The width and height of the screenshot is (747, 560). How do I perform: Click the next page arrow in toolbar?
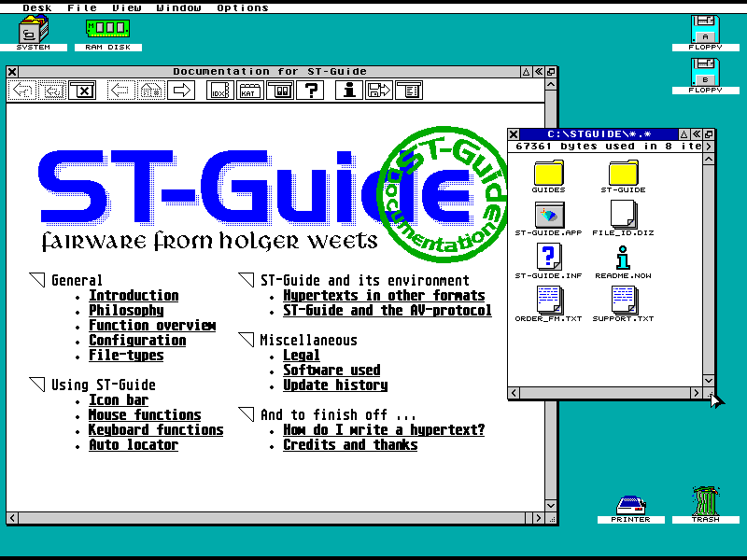[x=181, y=91]
